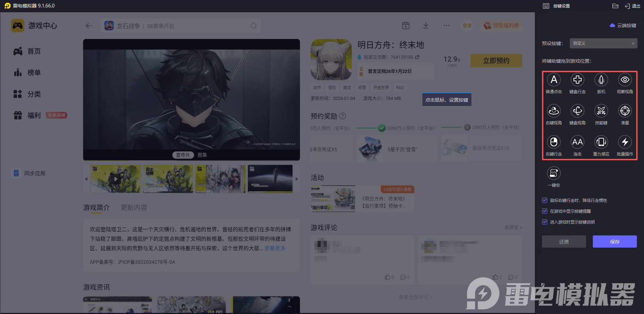
Task: Choose the 扳机 trigger key icon
Action: click(x=601, y=80)
